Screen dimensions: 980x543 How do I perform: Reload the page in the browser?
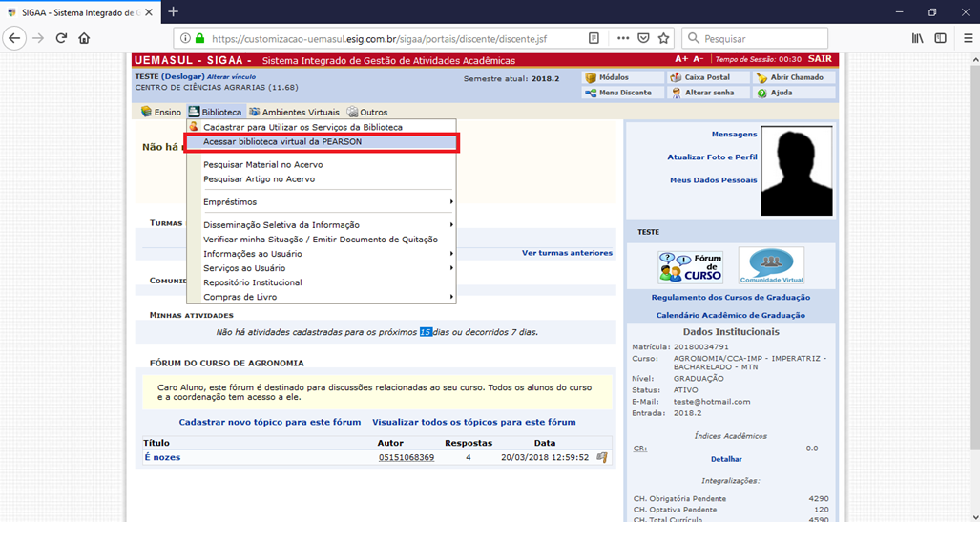[61, 38]
